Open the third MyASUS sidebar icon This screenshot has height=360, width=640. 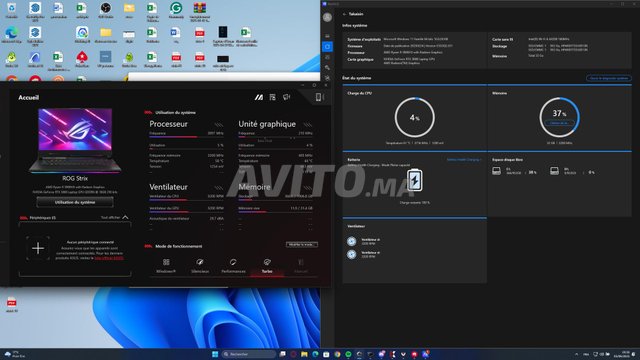(x=327, y=58)
